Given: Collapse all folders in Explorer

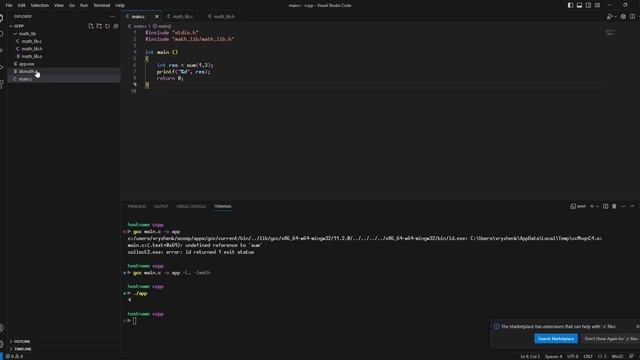Looking at the screenshot, I should coord(116,26).
